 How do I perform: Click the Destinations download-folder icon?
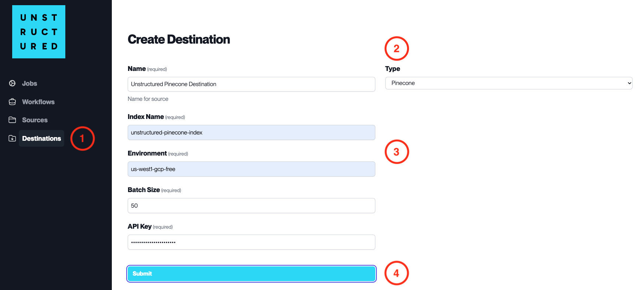[12, 138]
